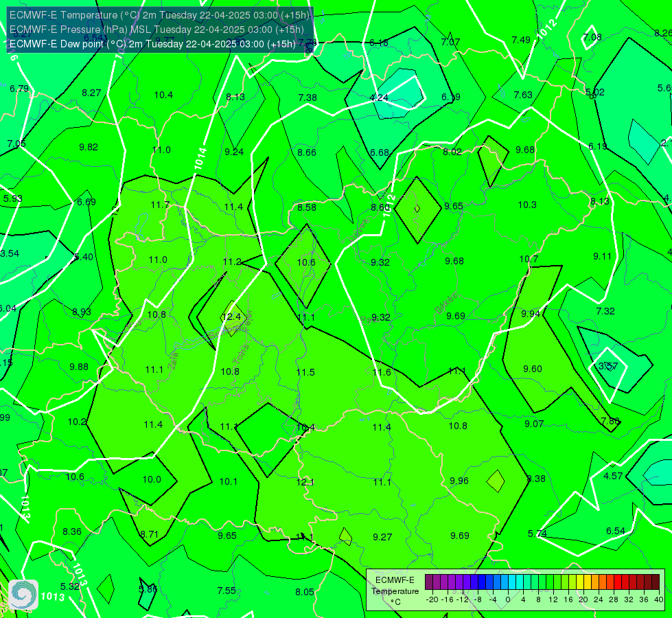
Task: Click the 10.3 temperature value
Action: pyautogui.click(x=527, y=205)
